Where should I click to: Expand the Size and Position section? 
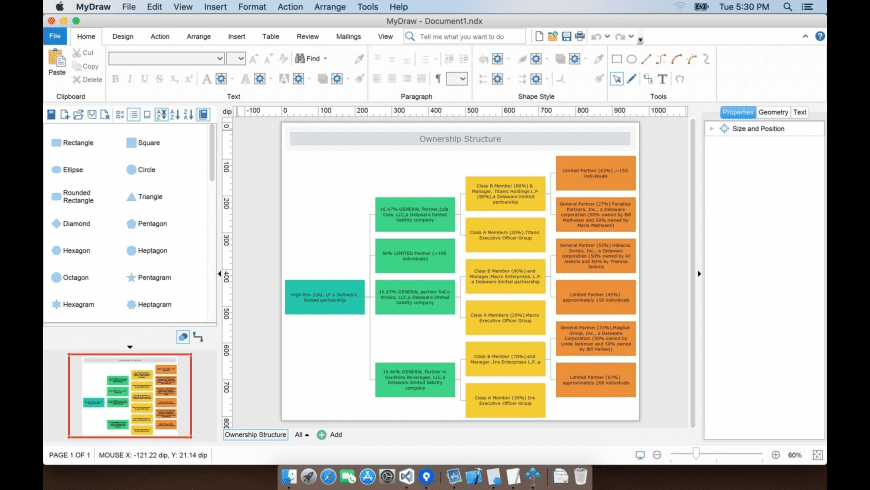pos(712,129)
